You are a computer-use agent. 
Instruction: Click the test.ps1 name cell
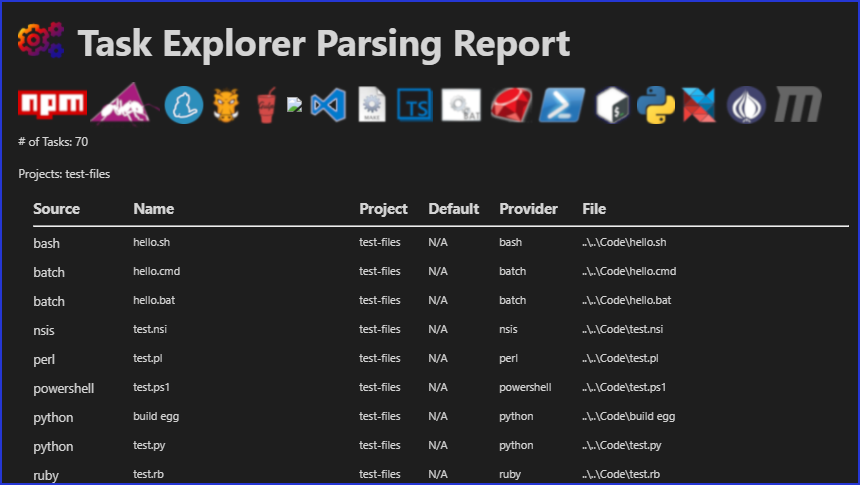point(153,387)
